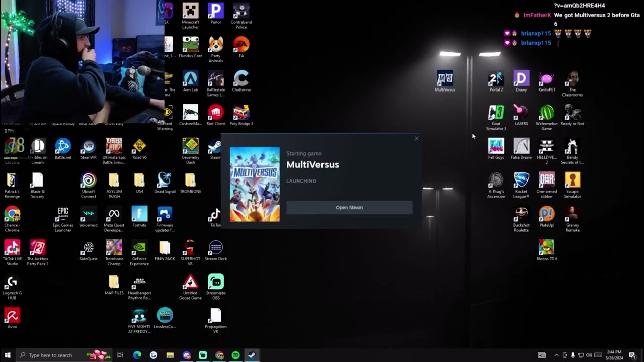Select the Contraband Police icon

241,16
